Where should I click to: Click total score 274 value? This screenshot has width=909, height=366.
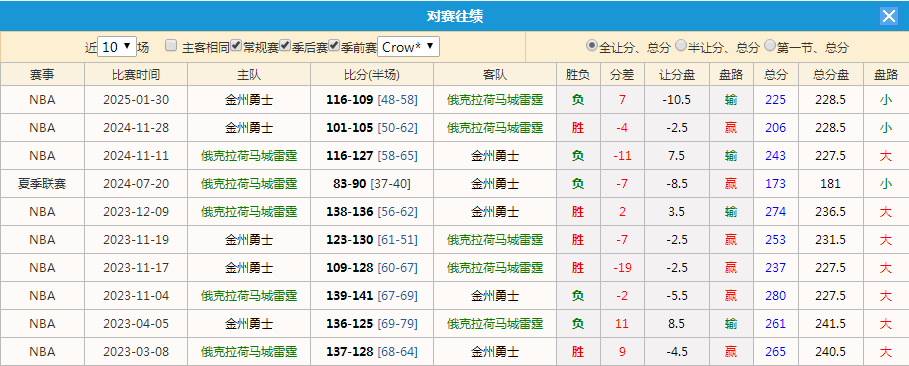[x=776, y=212]
